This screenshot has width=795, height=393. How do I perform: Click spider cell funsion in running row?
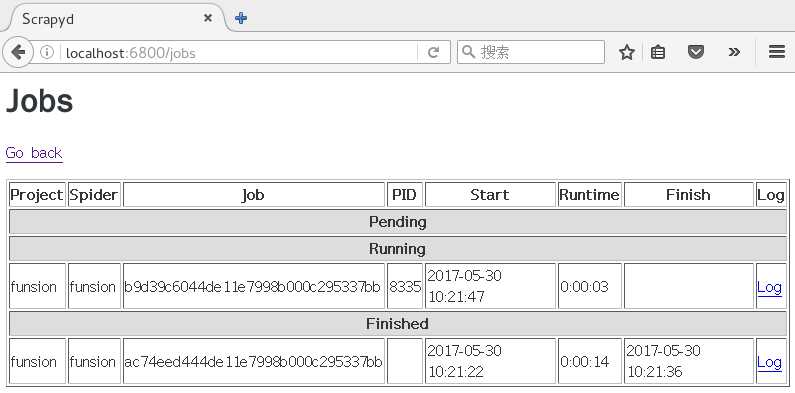(93, 287)
